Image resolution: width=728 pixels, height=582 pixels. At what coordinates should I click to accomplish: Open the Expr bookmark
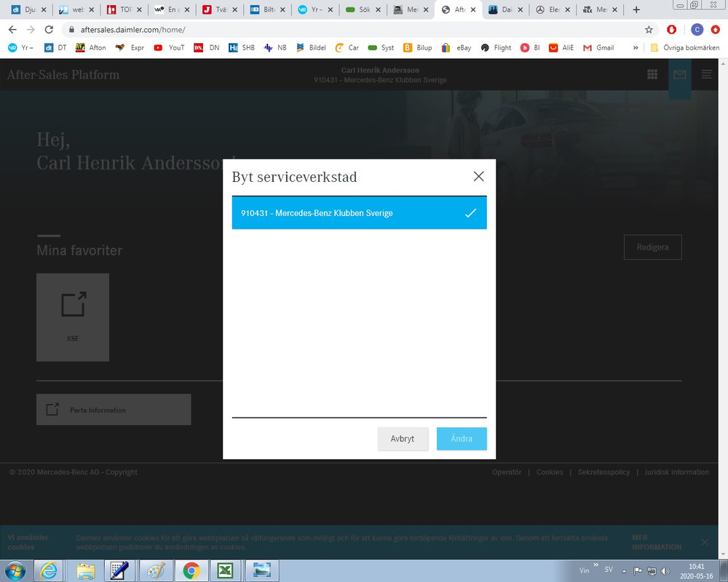click(x=130, y=47)
